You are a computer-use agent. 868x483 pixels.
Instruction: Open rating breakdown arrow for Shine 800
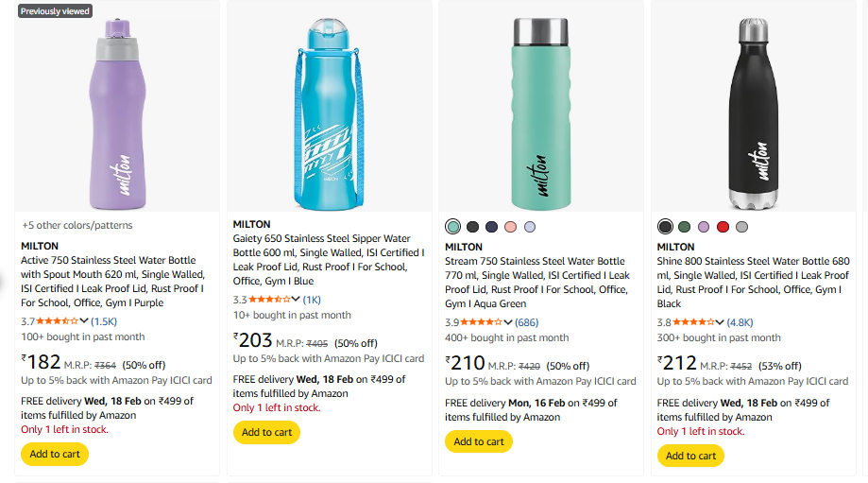[x=720, y=322]
